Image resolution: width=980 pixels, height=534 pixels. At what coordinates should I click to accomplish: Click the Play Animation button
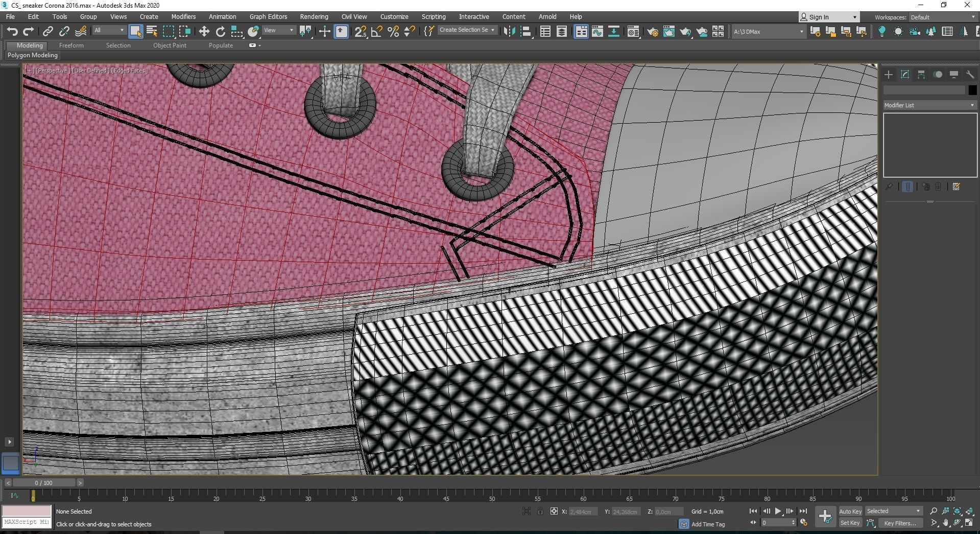(x=778, y=511)
